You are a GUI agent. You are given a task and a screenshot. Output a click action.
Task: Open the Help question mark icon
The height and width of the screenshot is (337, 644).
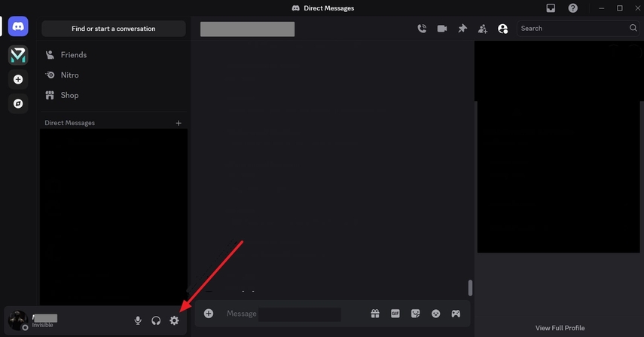[x=573, y=8]
